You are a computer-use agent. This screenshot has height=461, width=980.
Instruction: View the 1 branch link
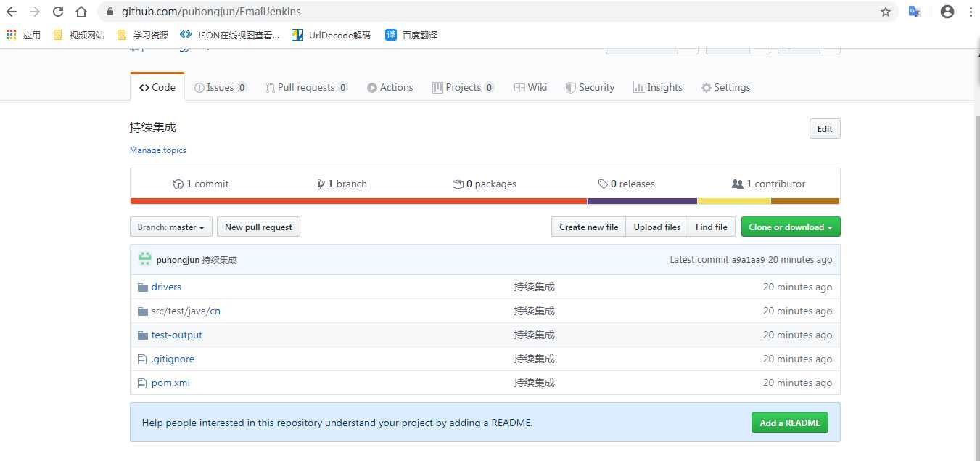pyautogui.click(x=342, y=184)
